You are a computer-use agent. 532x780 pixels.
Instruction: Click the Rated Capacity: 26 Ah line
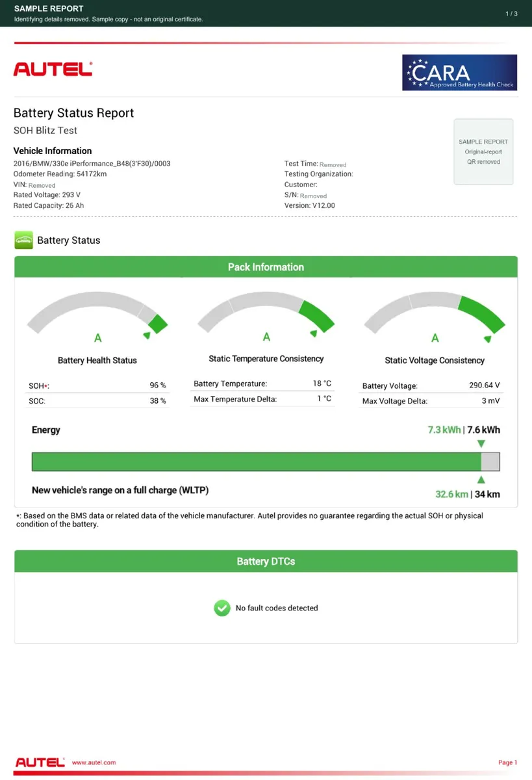(49, 205)
